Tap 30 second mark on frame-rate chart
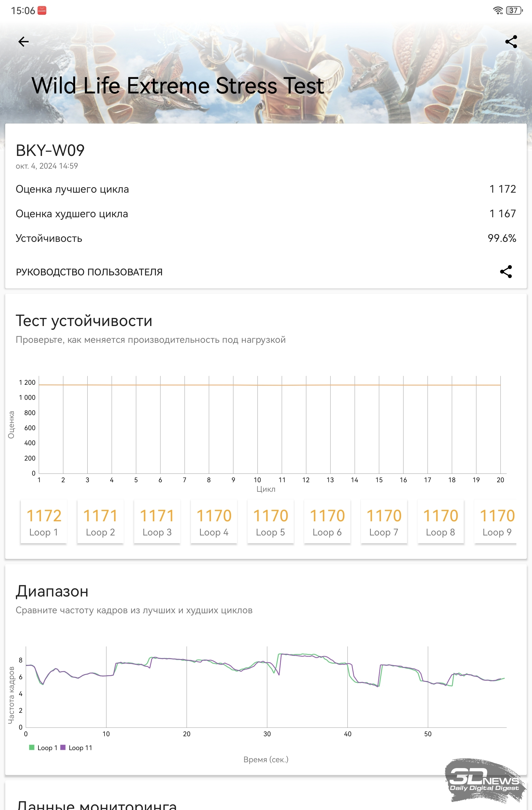532x810 pixels. (267, 734)
